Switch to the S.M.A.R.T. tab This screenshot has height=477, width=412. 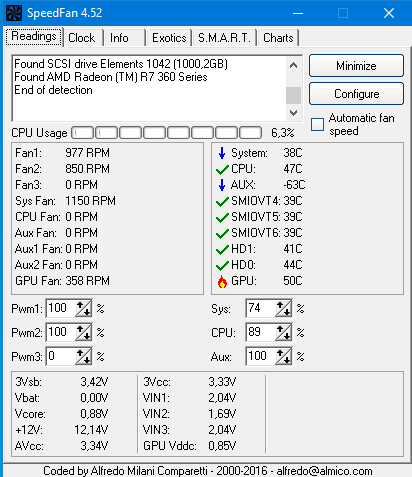(x=224, y=38)
